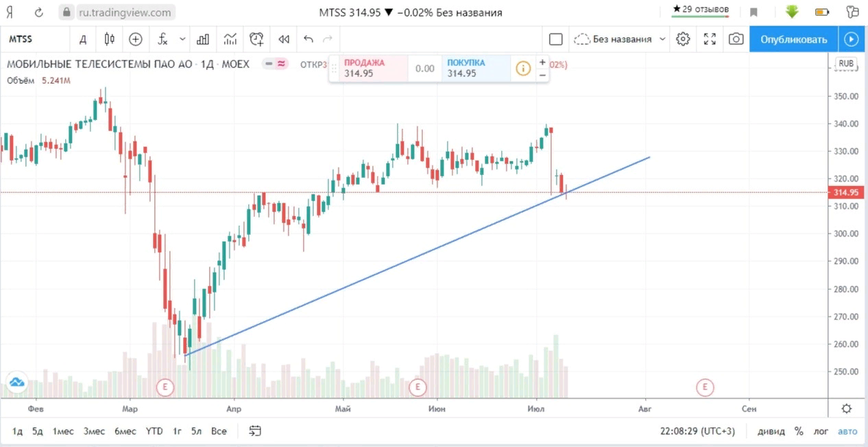Image resolution: width=868 pixels, height=447 pixels.
Task: Open the go-to-date calendar icon
Action: click(x=255, y=431)
